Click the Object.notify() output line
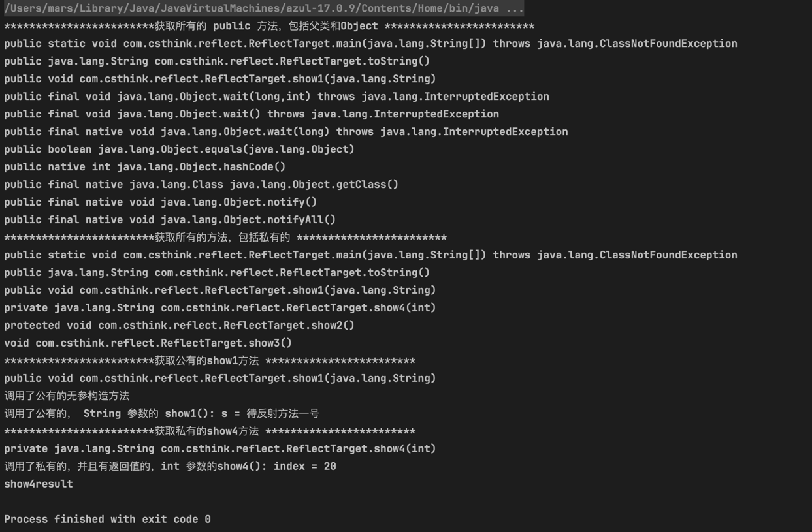 160,202
